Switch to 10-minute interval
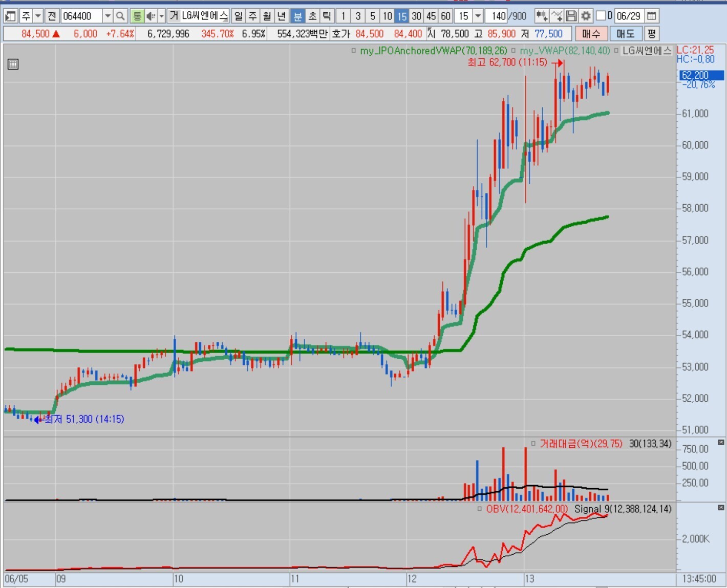727x588 pixels. click(x=388, y=16)
